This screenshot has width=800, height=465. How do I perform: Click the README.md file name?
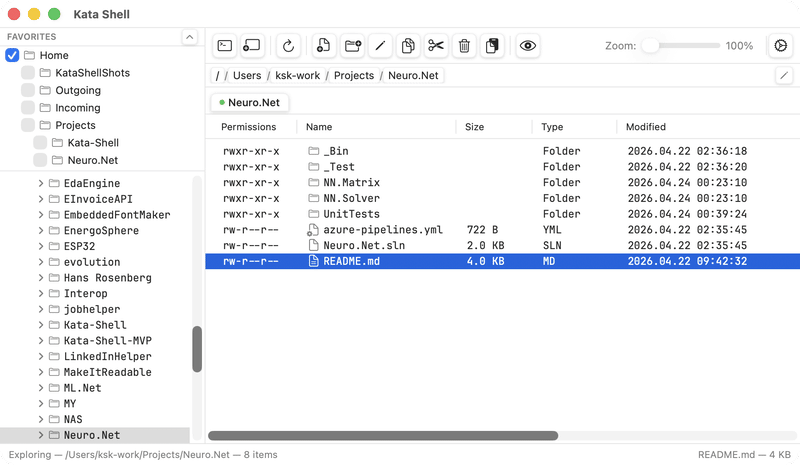tap(352, 261)
